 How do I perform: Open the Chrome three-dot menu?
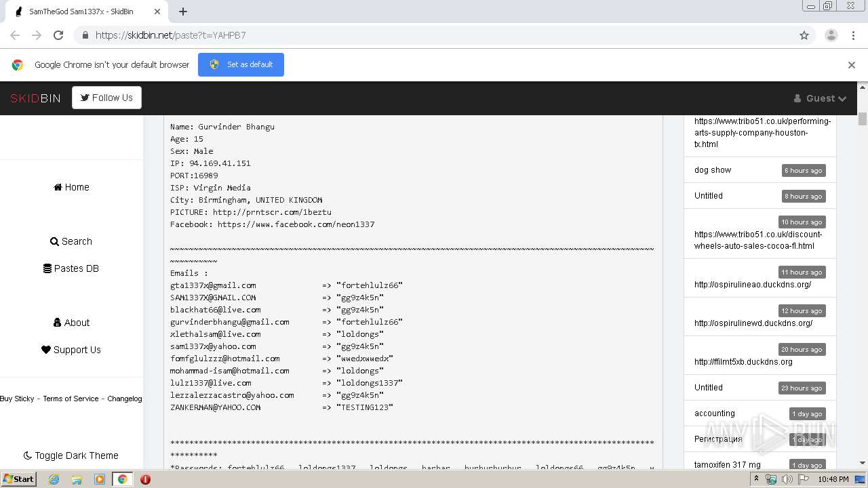tap(852, 35)
